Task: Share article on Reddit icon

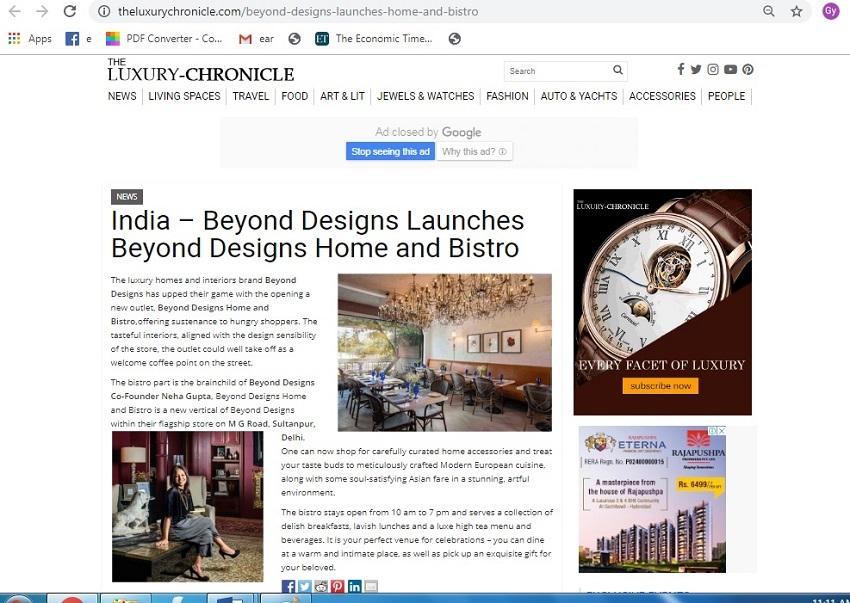Action: 321,586
